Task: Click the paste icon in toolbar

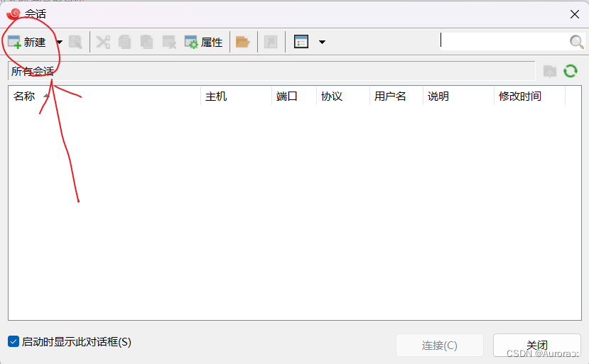Action: click(146, 42)
